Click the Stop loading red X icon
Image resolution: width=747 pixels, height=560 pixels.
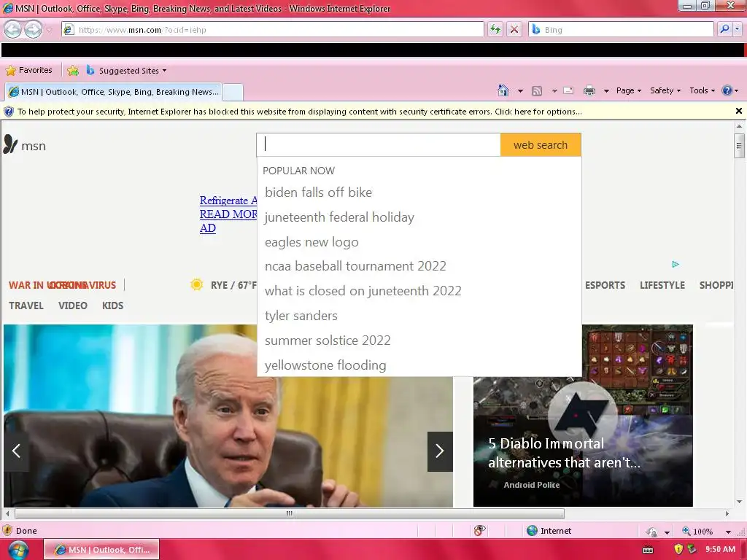[514, 29]
